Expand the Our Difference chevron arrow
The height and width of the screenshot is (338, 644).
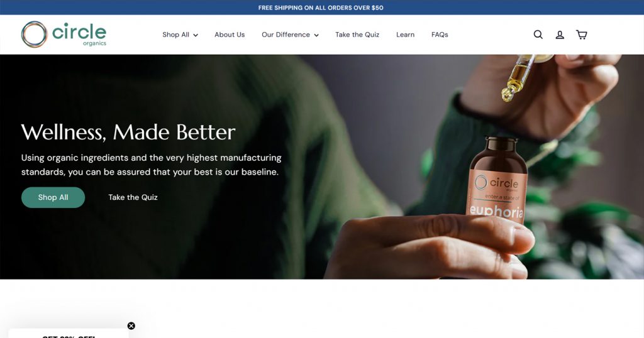point(316,35)
